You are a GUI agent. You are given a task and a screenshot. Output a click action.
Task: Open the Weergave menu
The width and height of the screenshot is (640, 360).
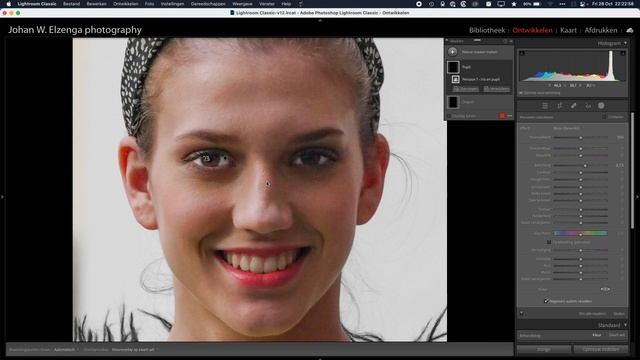click(x=242, y=4)
